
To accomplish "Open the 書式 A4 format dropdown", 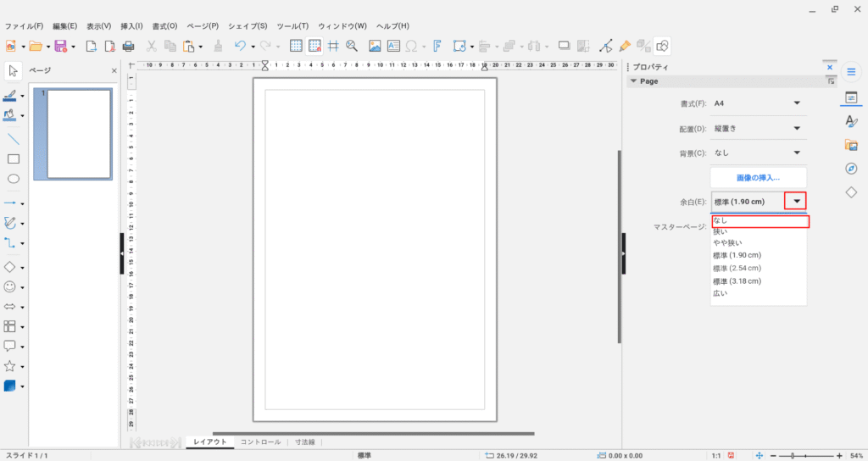I will (x=759, y=103).
